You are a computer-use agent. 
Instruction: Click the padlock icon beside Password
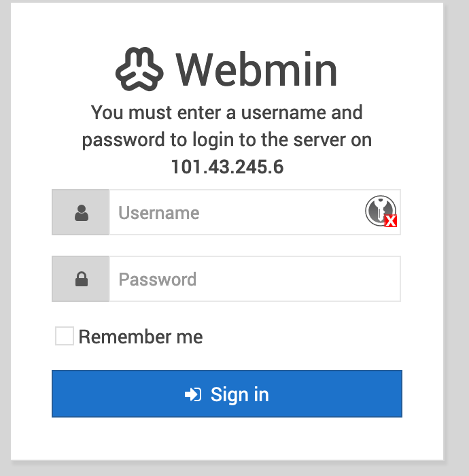click(82, 279)
